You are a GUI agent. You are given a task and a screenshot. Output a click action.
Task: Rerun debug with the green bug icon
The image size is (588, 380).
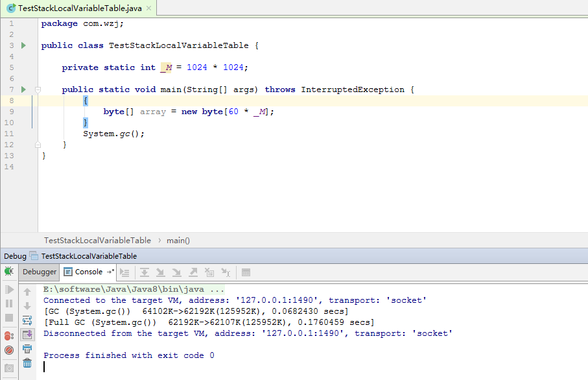9,271
